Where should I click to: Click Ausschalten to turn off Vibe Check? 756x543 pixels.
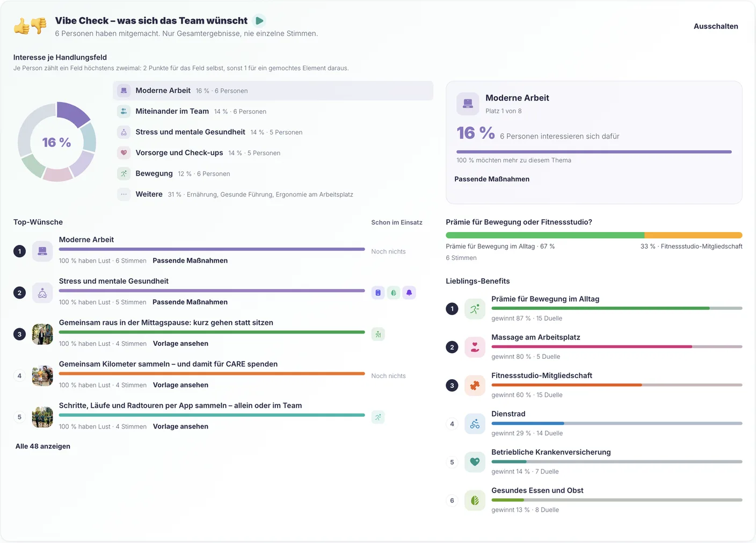[x=716, y=26]
